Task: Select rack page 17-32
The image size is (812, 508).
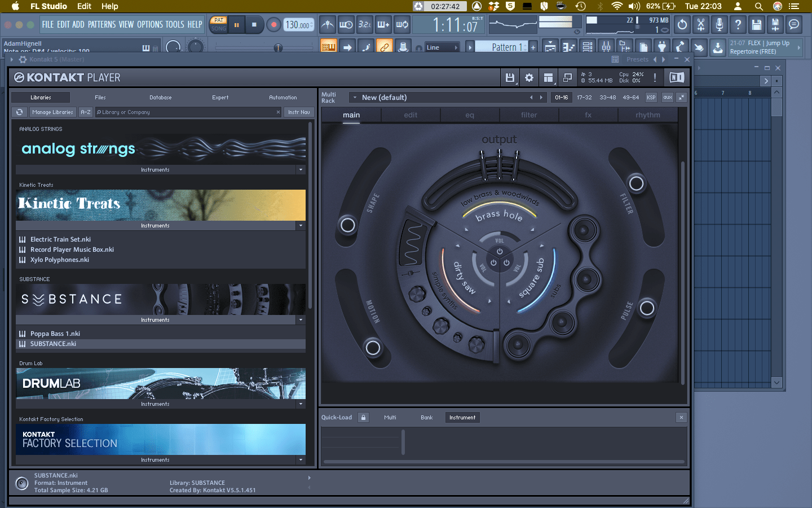Action: [584, 98]
